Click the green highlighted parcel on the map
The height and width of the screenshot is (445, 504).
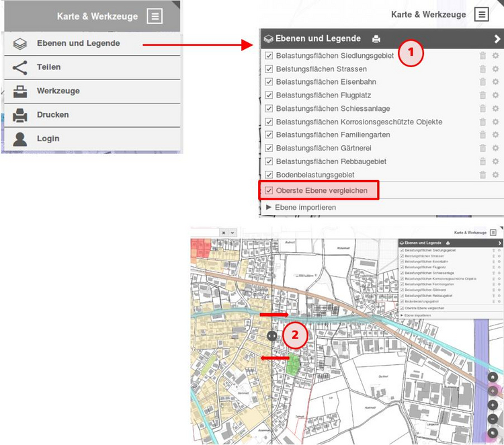tap(293, 364)
